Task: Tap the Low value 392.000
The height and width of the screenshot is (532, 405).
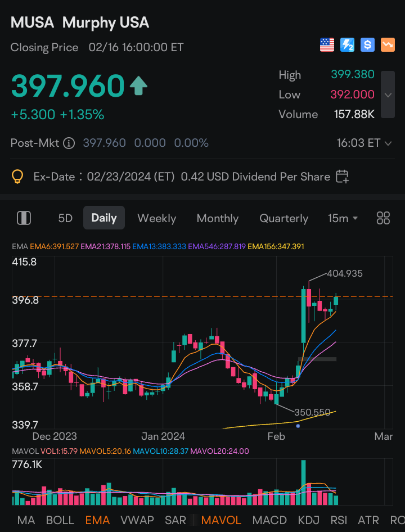Action: click(353, 94)
